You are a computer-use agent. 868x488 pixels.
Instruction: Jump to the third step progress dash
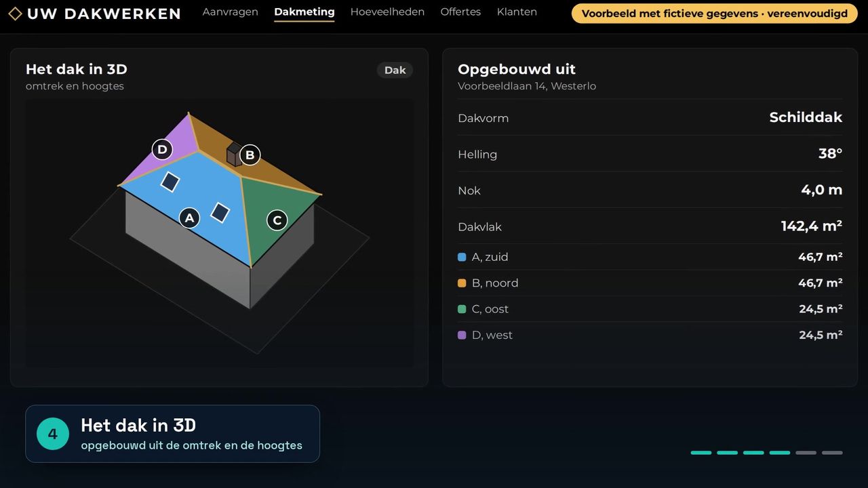(753, 453)
